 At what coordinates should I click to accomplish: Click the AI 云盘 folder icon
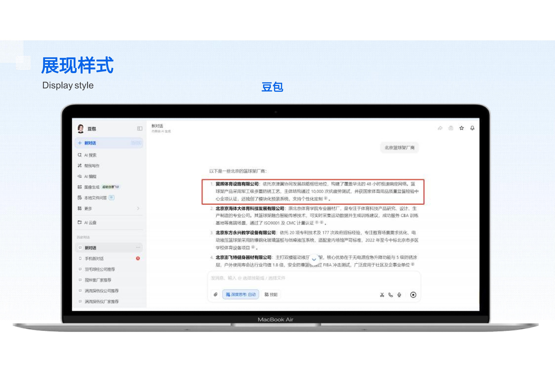[x=80, y=222]
